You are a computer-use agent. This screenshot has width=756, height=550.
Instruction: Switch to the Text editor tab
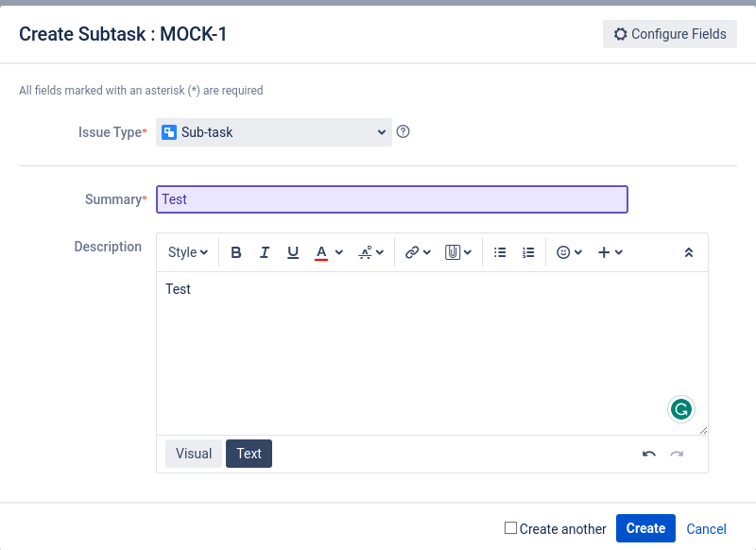coord(249,454)
